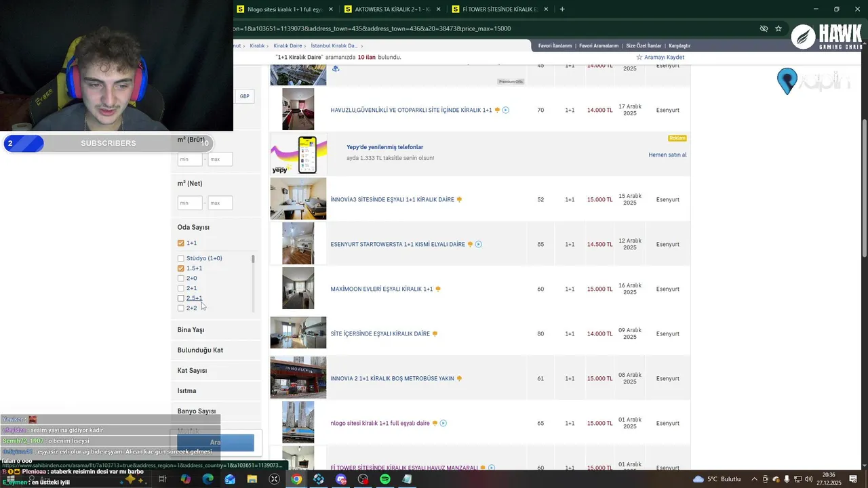
Task: Click the crossed-eye icon in address bar
Action: (x=764, y=28)
